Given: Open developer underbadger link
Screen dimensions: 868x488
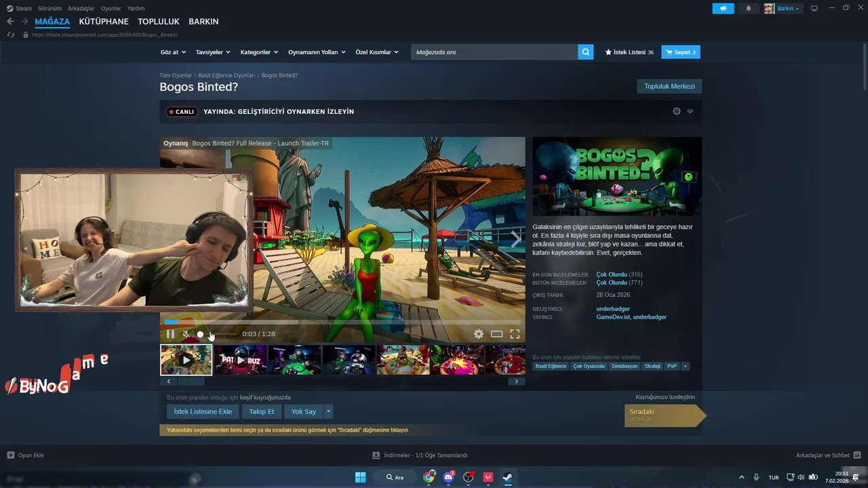Looking at the screenshot, I should (x=613, y=309).
